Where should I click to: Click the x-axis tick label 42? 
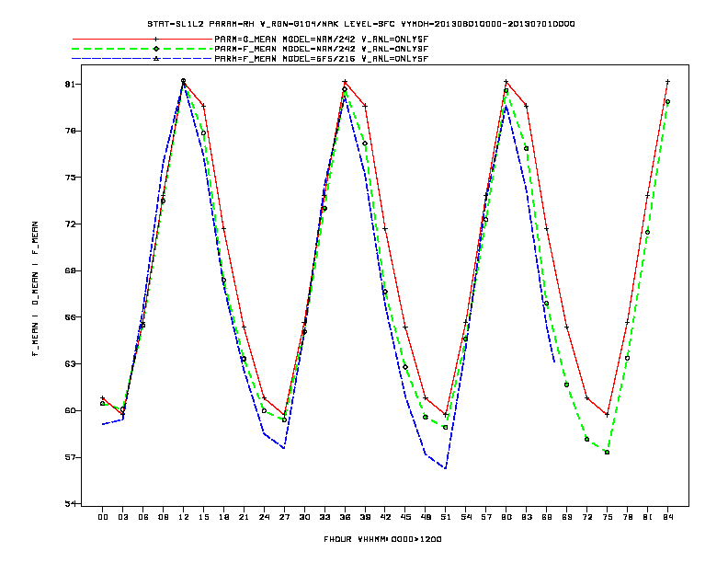pyautogui.click(x=385, y=517)
